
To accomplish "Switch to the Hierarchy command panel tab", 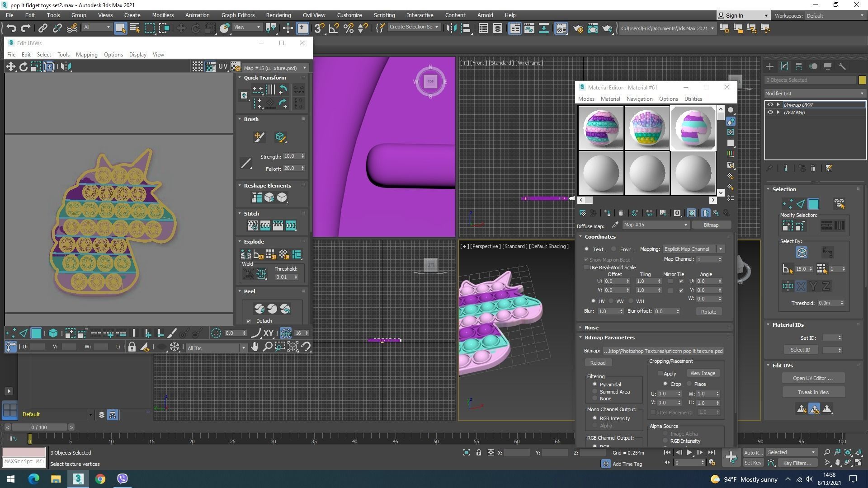I will pos(798,66).
